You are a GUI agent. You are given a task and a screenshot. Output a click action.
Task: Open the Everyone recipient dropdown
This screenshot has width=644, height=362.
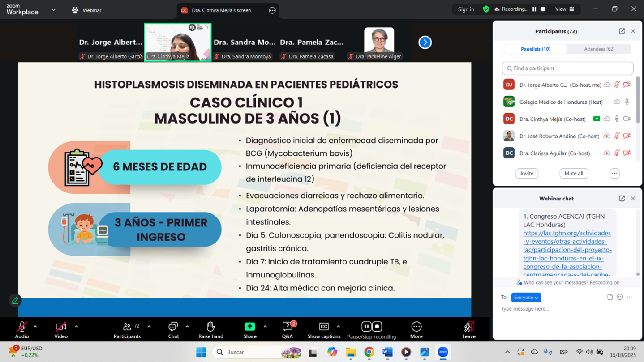click(x=526, y=298)
